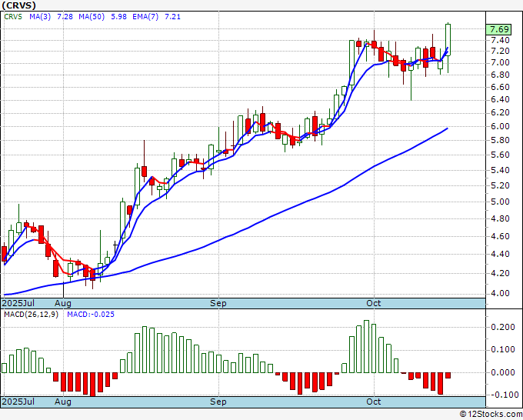Click the 6.00 price axis label
This screenshot has width=523, height=420.
[x=500, y=126]
